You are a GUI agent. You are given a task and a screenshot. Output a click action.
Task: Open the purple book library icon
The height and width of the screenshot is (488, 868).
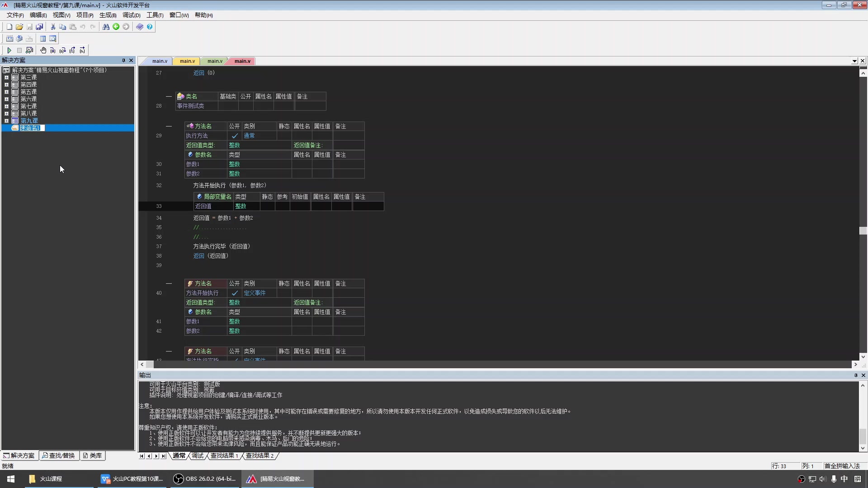pos(140,27)
